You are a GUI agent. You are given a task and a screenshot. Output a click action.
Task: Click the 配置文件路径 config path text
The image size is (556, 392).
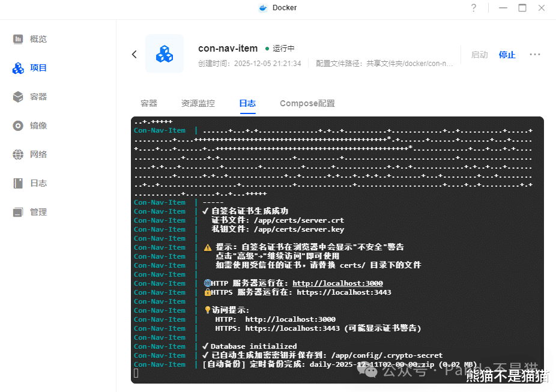pos(384,64)
